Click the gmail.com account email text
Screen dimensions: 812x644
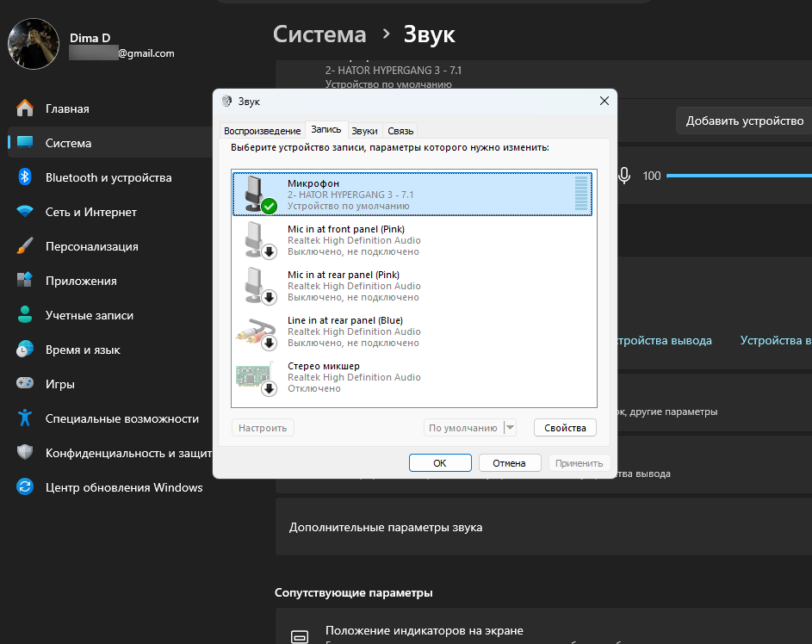(146, 53)
